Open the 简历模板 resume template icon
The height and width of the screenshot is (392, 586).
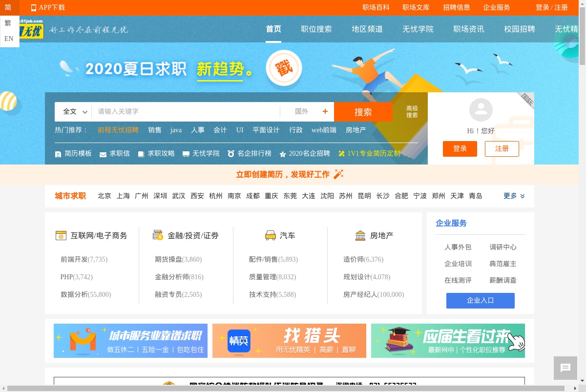pyautogui.click(x=58, y=154)
